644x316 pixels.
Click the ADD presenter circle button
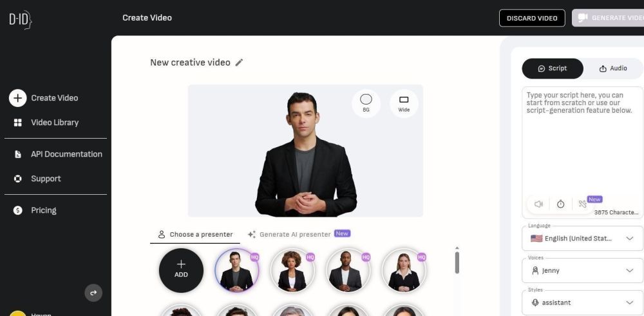181,270
